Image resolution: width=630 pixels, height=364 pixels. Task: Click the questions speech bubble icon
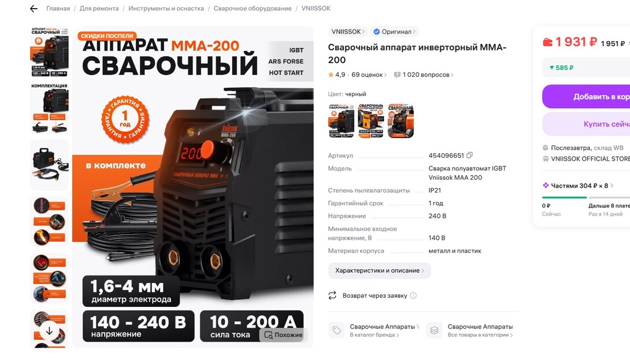[x=397, y=75]
